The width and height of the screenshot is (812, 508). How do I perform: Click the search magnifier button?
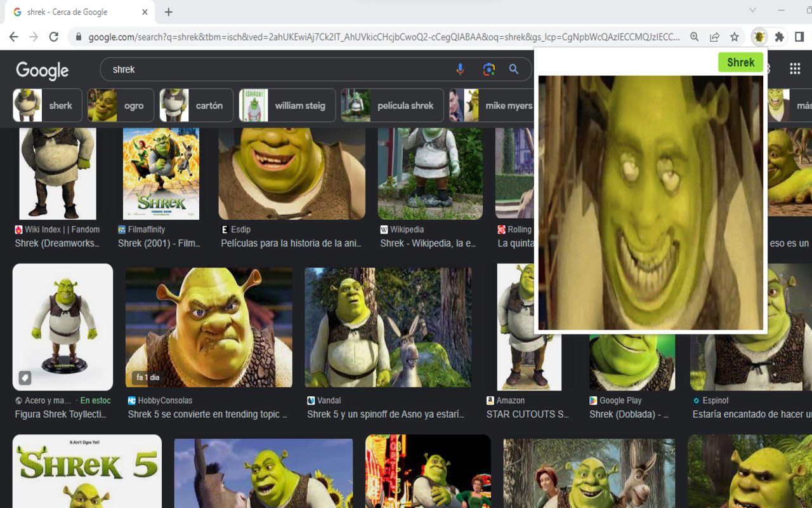[x=514, y=69]
